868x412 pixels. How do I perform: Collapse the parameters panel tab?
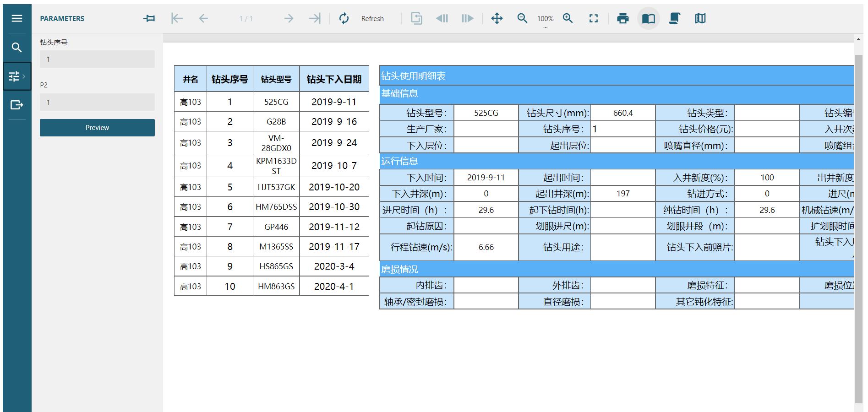tap(17, 76)
